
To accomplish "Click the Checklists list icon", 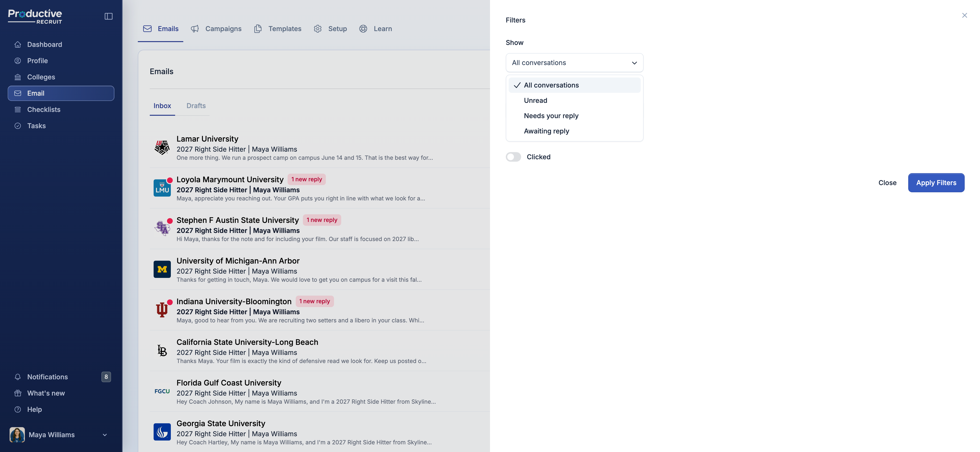I will click(x=17, y=110).
